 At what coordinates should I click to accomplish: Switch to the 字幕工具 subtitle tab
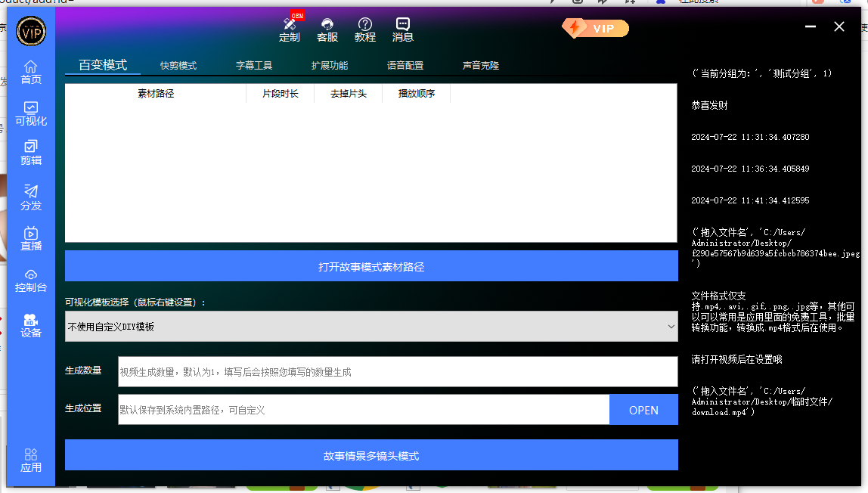[254, 66]
